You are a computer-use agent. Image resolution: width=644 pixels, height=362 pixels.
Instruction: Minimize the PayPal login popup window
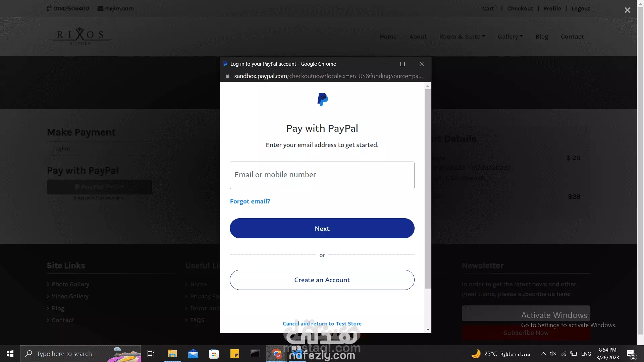point(383,64)
